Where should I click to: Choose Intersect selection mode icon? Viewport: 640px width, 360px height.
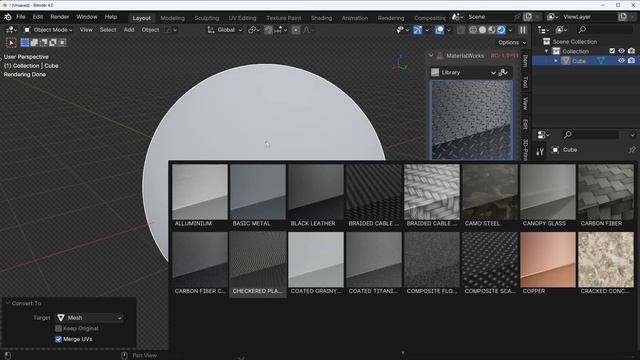62,42
